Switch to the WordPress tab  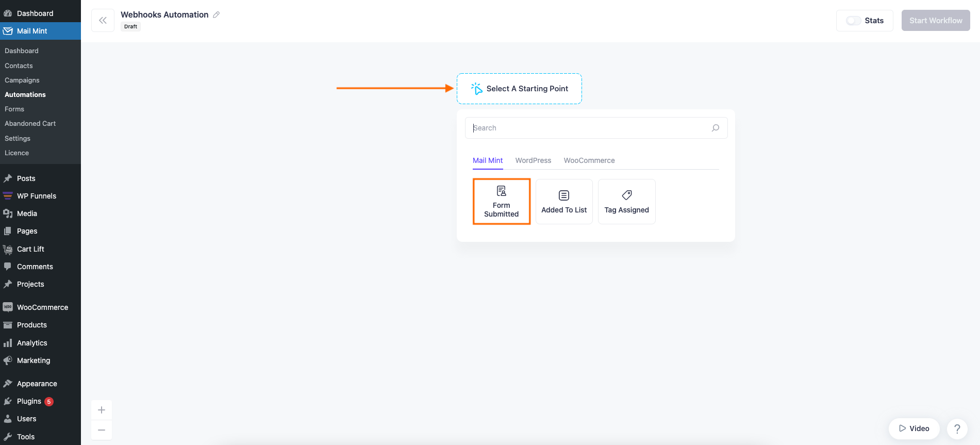(533, 160)
